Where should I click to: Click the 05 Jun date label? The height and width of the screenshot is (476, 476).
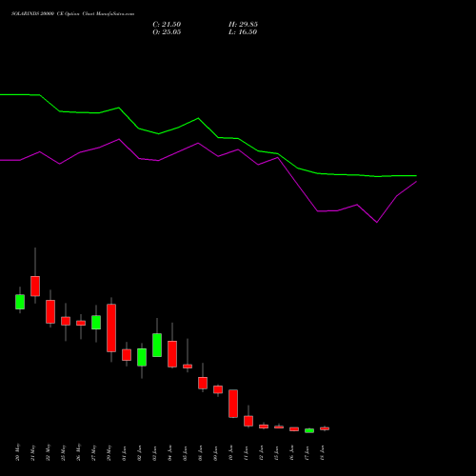186,453
